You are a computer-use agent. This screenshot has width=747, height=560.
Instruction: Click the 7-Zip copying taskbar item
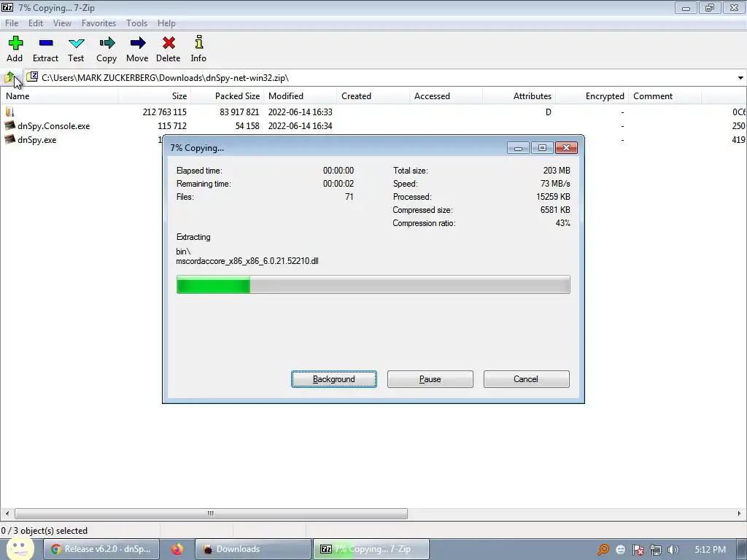[x=371, y=549]
